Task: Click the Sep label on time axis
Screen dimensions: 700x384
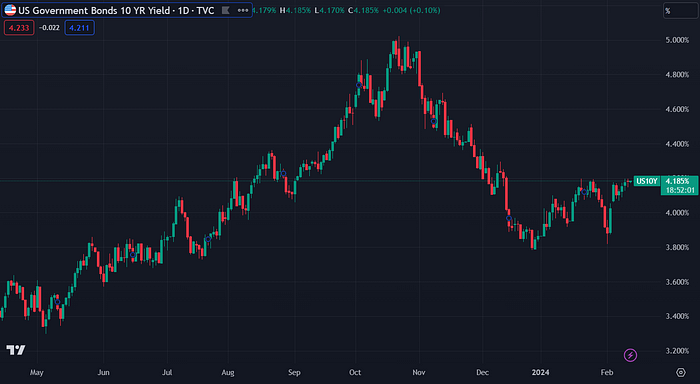Action: (x=294, y=372)
